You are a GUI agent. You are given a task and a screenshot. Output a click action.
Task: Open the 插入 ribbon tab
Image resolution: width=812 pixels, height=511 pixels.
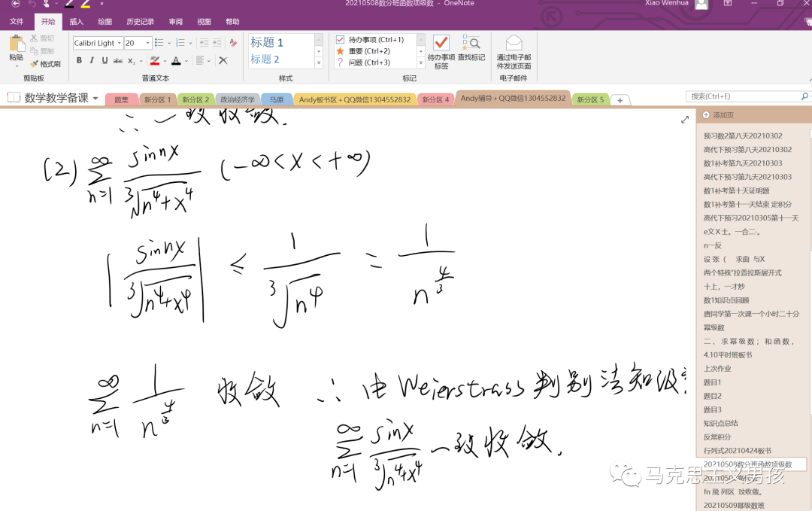[x=76, y=21]
